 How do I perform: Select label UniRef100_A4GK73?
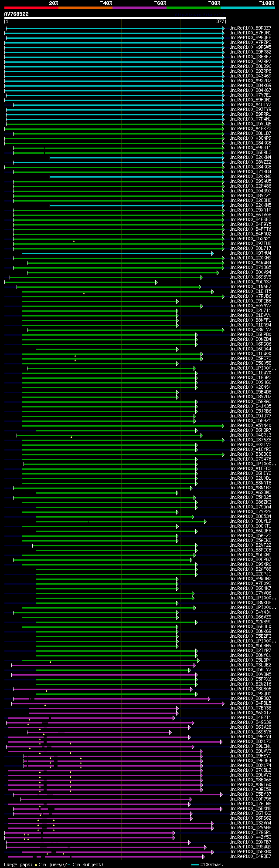tap(250, 129)
